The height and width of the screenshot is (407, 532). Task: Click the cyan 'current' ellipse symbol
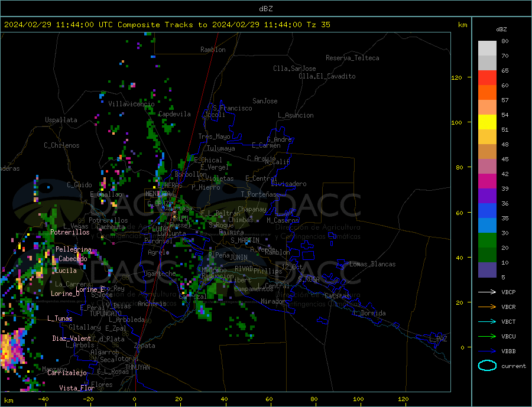click(x=487, y=366)
